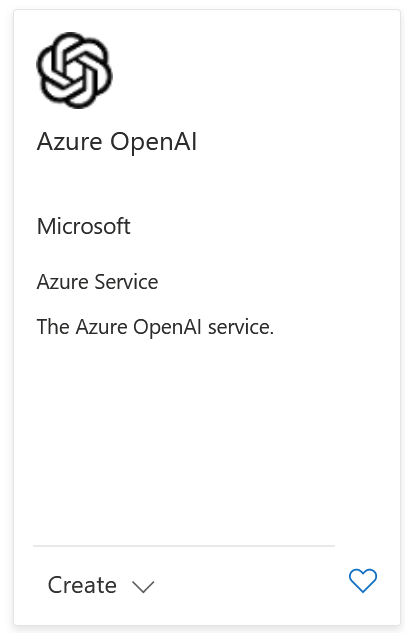The image size is (405, 633).
Task: Select the Azure OpenAI product icon
Action: point(74,70)
